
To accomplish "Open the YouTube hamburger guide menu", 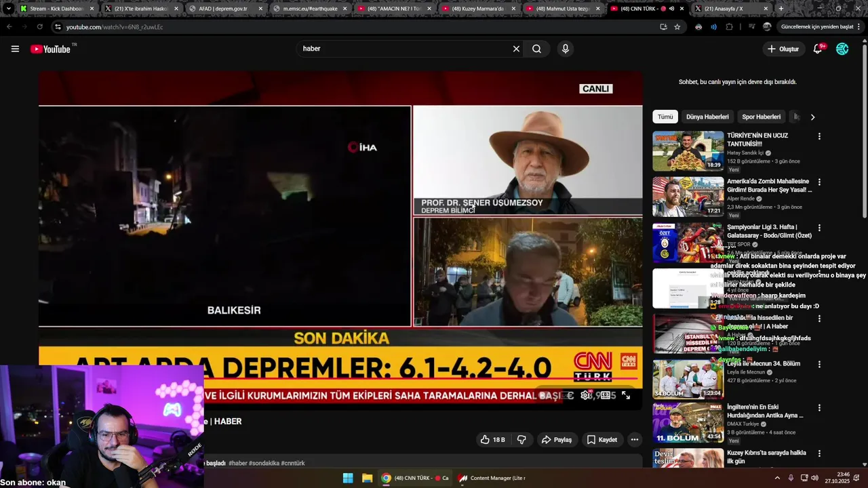I will click(15, 49).
